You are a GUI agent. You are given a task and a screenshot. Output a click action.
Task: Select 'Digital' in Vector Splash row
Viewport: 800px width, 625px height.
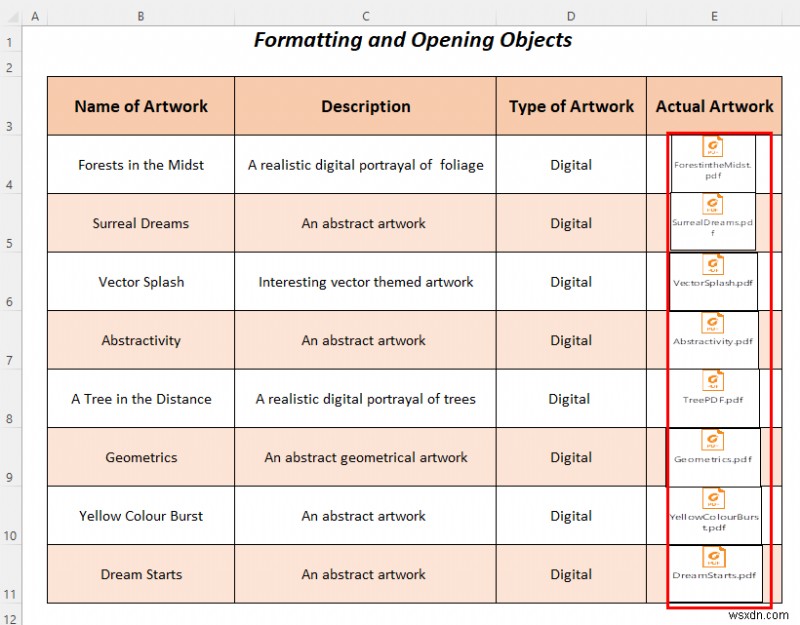point(571,282)
